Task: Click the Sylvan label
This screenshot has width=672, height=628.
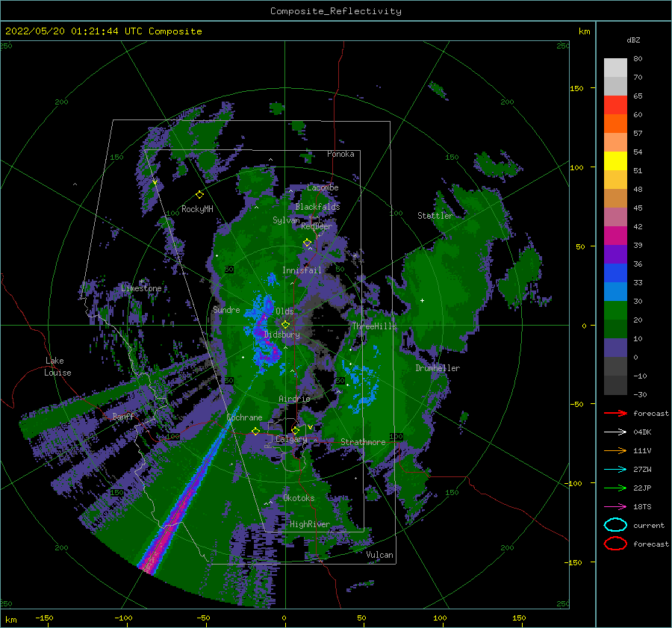Action: pos(286,220)
